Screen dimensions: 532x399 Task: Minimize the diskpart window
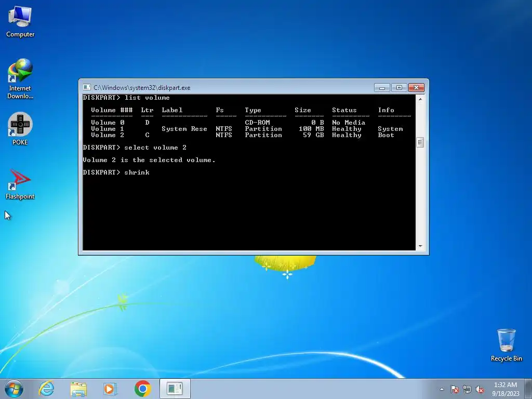tap(382, 88)
